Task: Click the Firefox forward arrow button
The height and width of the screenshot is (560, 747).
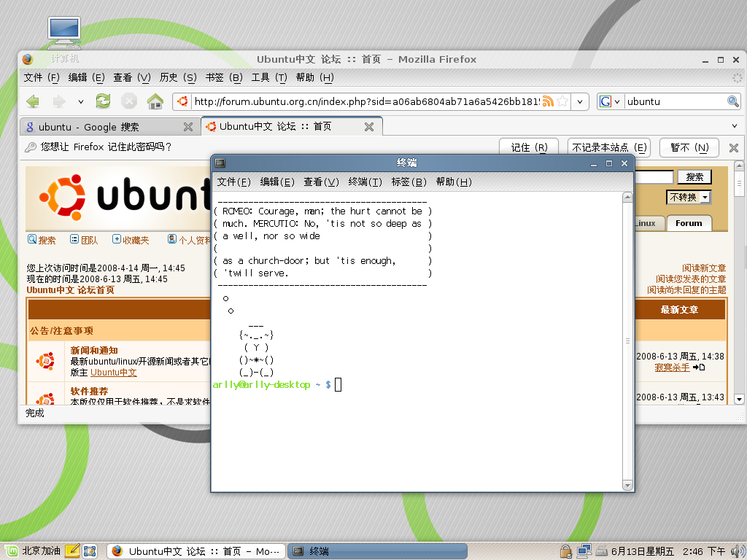Action: 59,101
